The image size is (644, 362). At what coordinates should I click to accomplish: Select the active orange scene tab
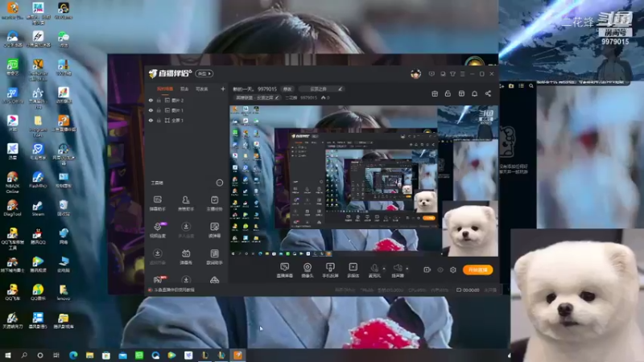tap(165, 88)
